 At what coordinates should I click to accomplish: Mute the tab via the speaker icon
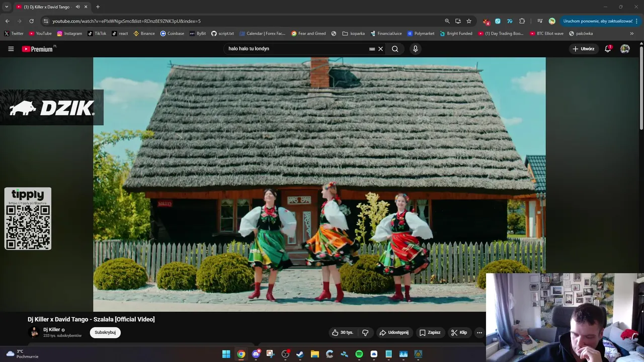tap(77, 7)
